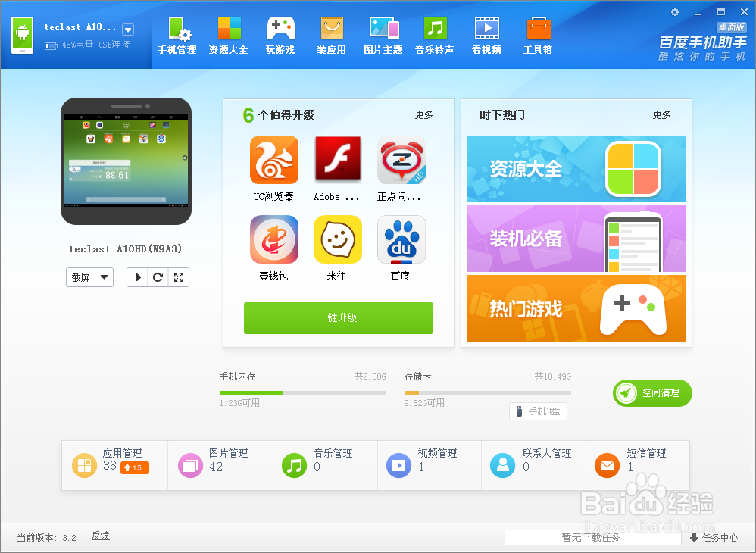The height and width of the screenshot is (553, 756).
Task: Click the 反馈 feedback link
Action: click(x=100, y=536)
